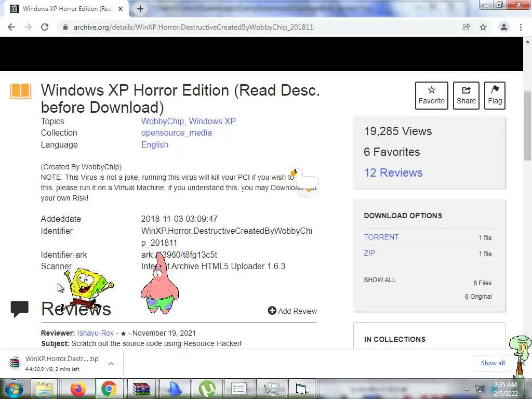Open WinRAR from the taskbar
Image resolution: width=532 pixels, height=399 pixels.
141,389
